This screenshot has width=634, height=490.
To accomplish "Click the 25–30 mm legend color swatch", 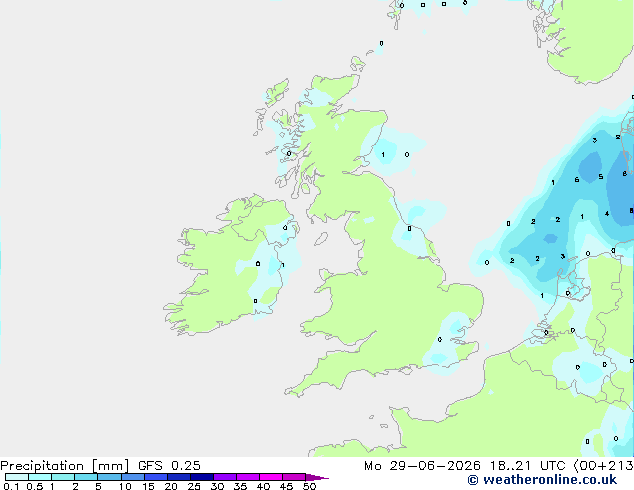I will click(202, 477).
